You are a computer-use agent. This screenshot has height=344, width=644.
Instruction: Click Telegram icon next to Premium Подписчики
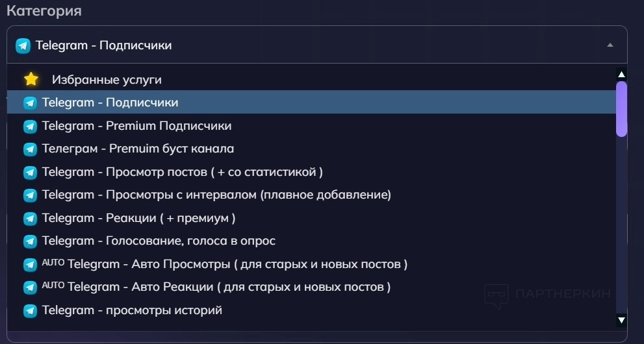(x=30, y=126)
